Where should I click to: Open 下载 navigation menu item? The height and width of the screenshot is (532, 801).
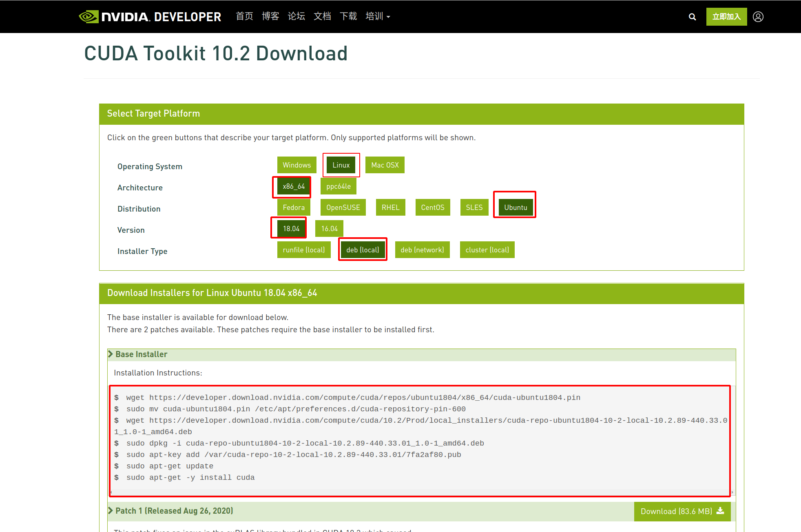pyautogui.click(x=348, y=16)
